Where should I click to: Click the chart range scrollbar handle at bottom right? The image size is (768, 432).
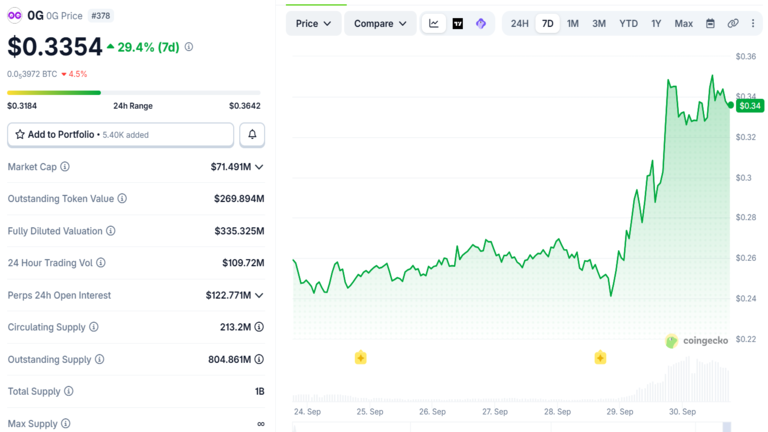pos(727,427)
